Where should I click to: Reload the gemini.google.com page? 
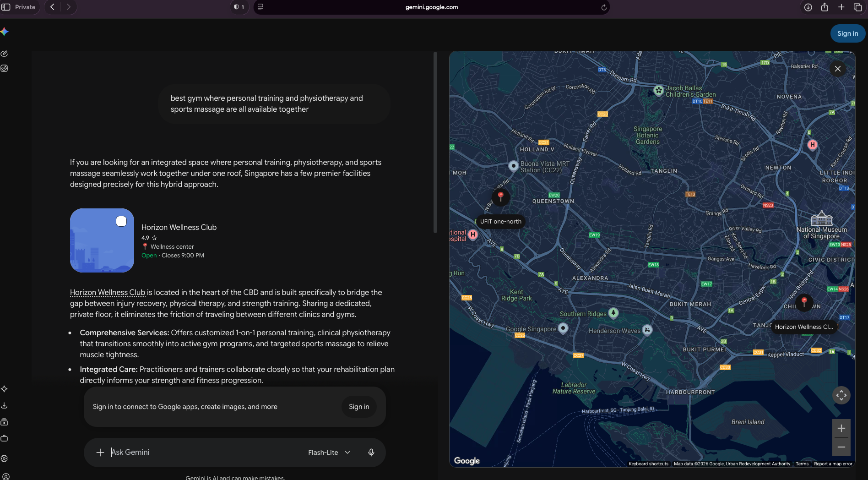pyautogui.click(x=604, y=7)
